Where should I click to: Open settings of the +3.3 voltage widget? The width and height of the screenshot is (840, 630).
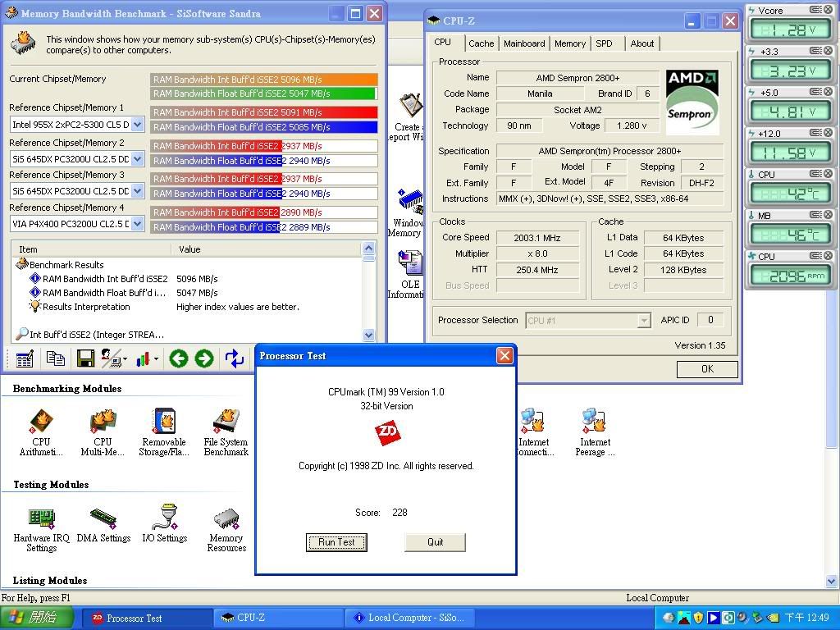pos(816,51)
